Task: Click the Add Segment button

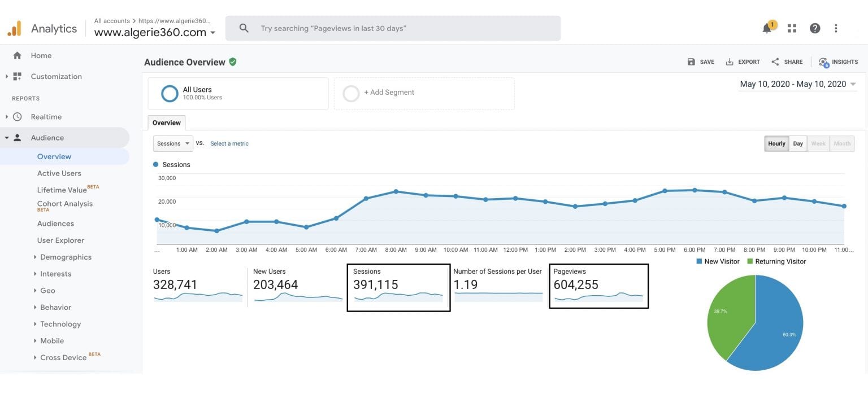Action: pyautogui.click(x=388, y=93)
